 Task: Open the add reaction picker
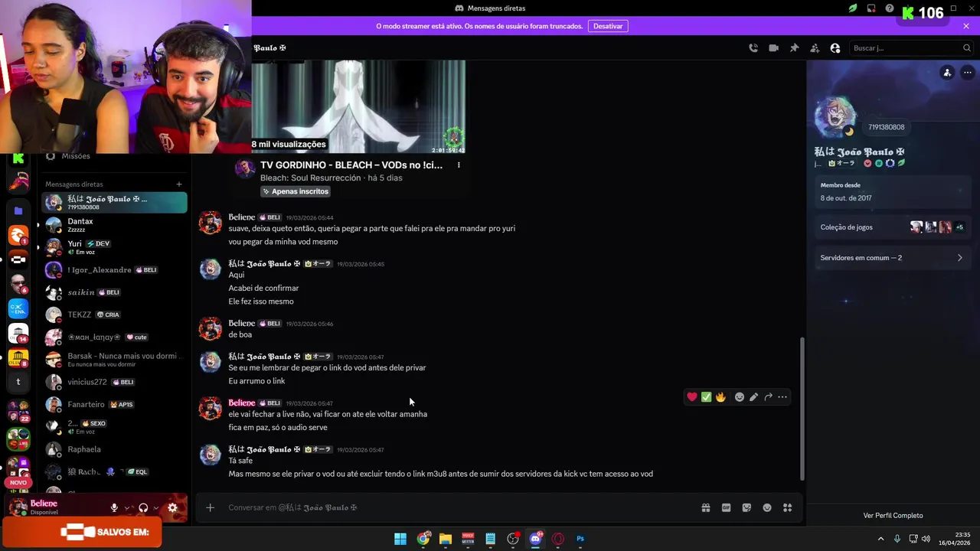[x=740, y=397]
